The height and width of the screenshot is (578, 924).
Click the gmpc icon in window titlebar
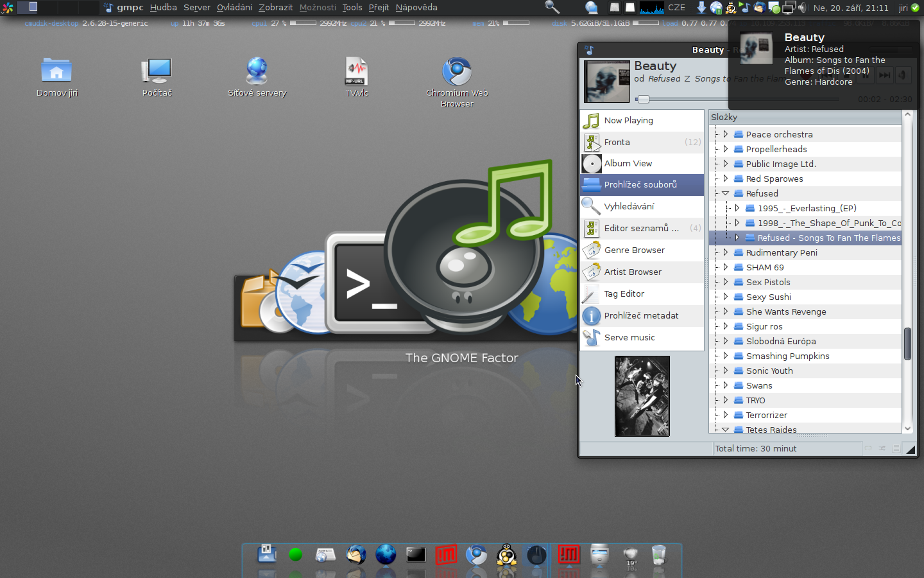(x=589, y=49)
